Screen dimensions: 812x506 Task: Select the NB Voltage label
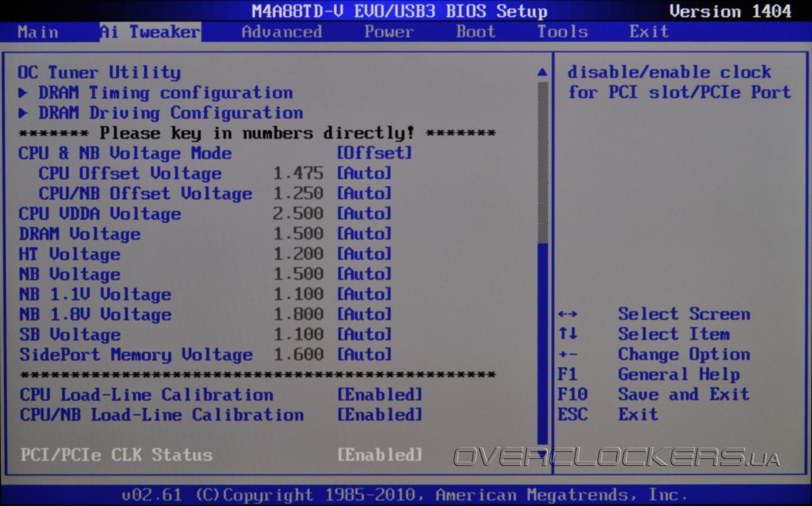click(x=69, y=274)
